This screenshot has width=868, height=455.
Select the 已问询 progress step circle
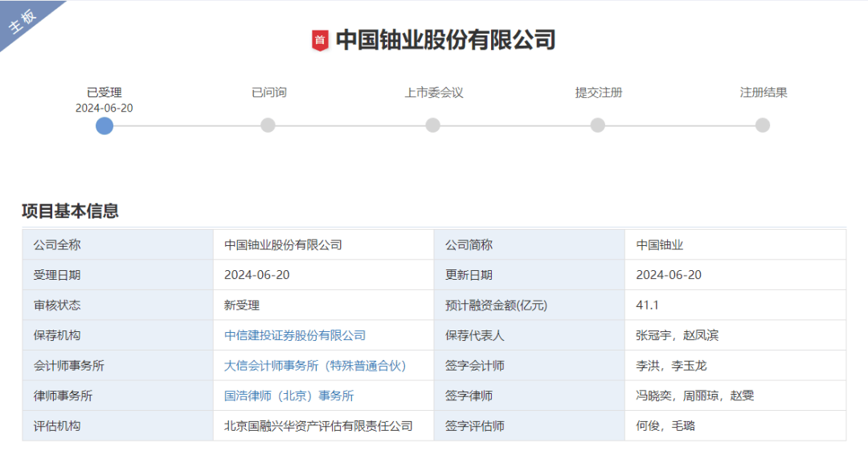[268, 125]
